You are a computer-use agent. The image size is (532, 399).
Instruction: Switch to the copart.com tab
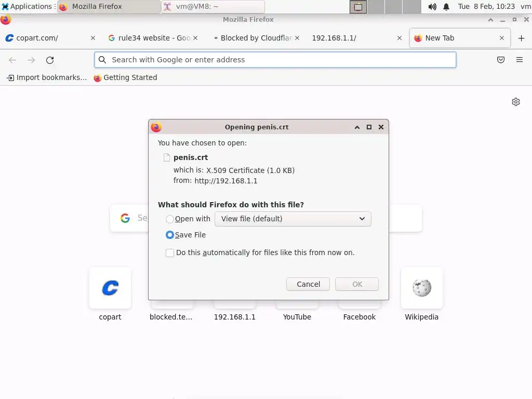(x=47, y=38)
